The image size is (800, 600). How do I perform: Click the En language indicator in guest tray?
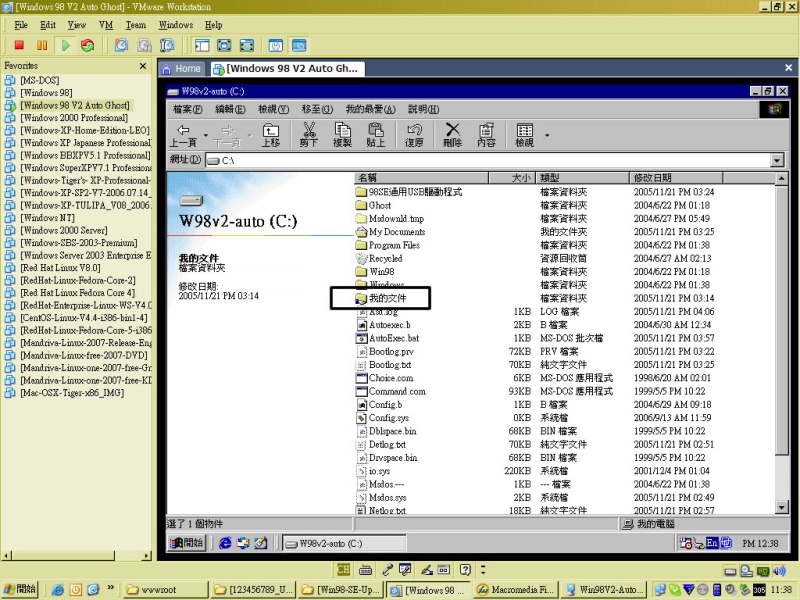(x=712, y=543)
